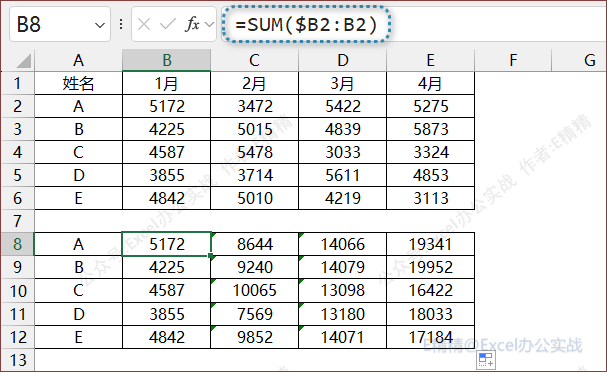Select row 9 header
This screenshot has height=372, width=607.
pos(17,267)
